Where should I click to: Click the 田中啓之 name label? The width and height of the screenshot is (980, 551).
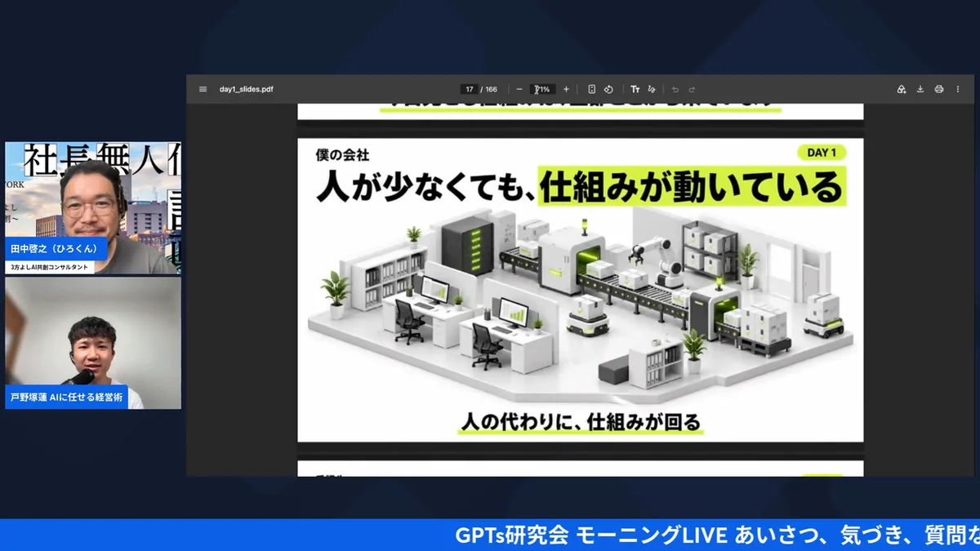pyautogui.click(x=56, y=249)
